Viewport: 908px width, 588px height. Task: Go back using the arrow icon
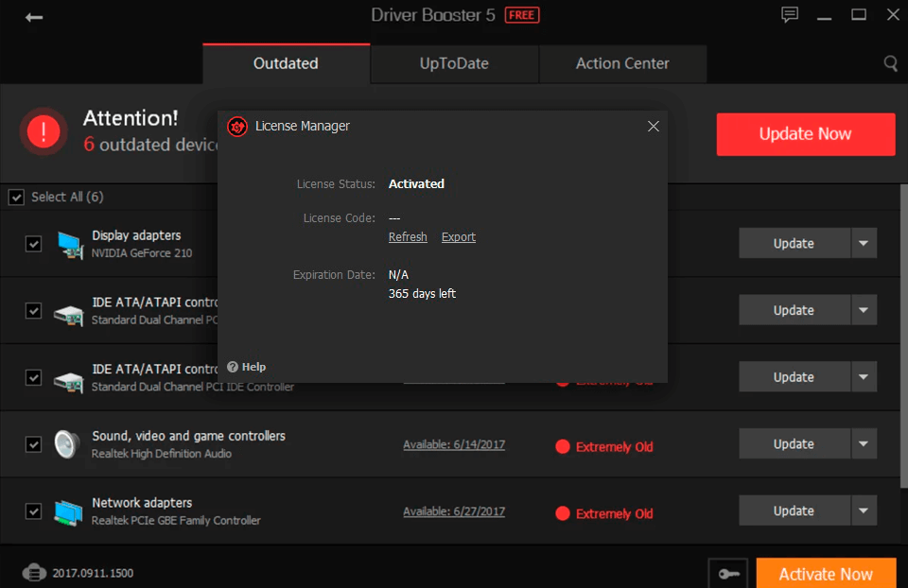click(x=34, y=17)
